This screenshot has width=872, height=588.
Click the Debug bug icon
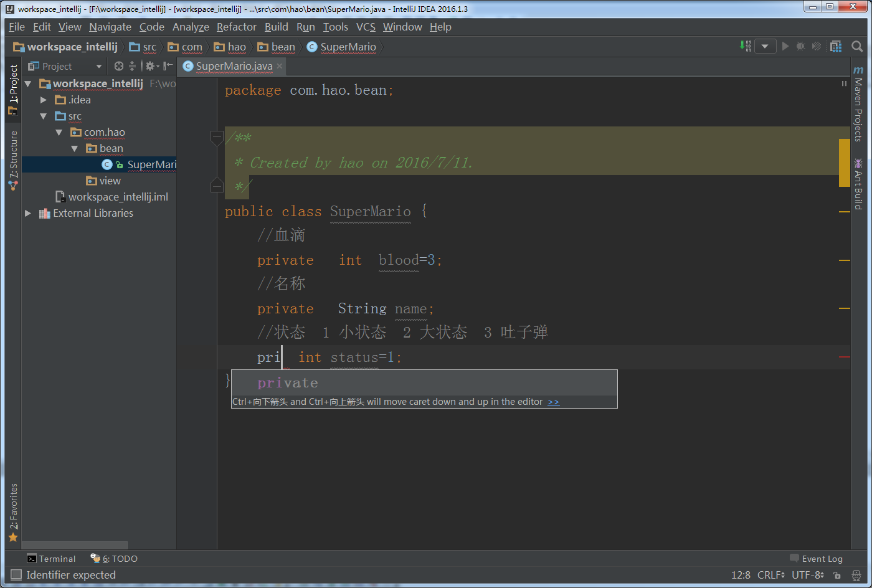(x=801, y=46)
